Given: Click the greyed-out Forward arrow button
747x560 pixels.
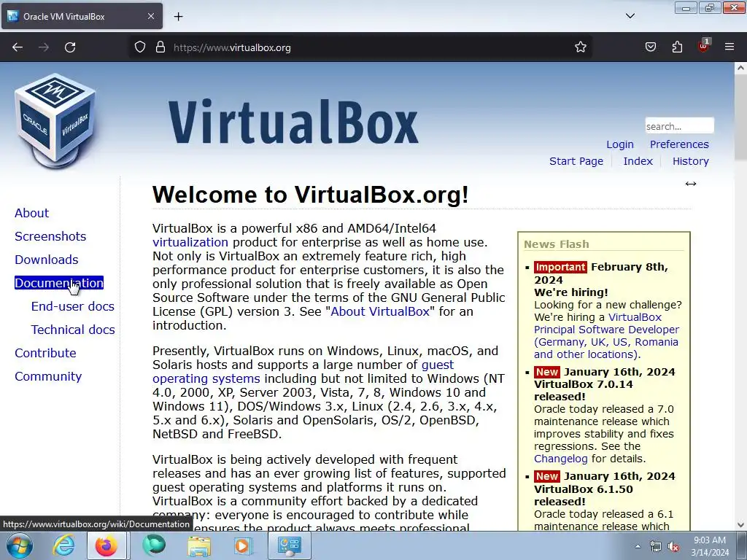Looking at the screenshot, I should pyautogui.click(x=44, y=47).
